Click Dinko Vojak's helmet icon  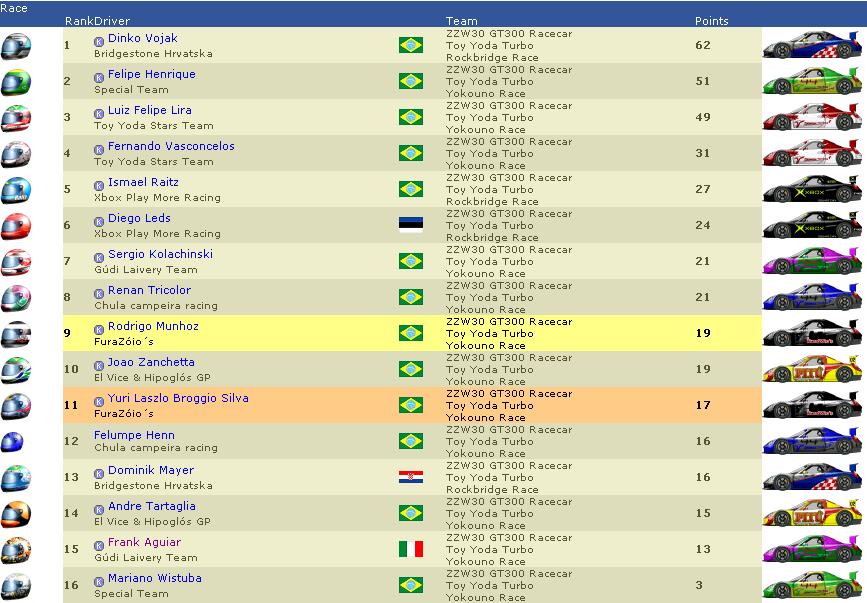16,46
